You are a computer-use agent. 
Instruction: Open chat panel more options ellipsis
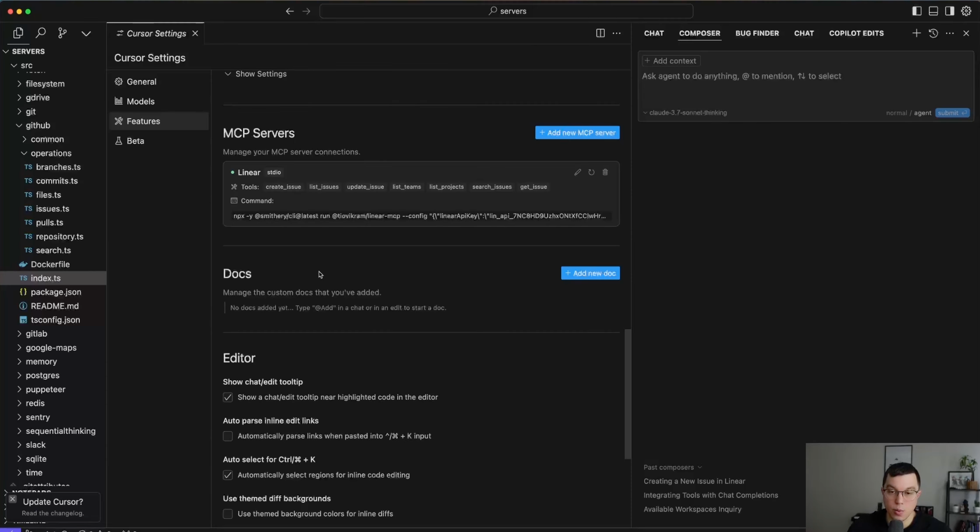(950, 33)
